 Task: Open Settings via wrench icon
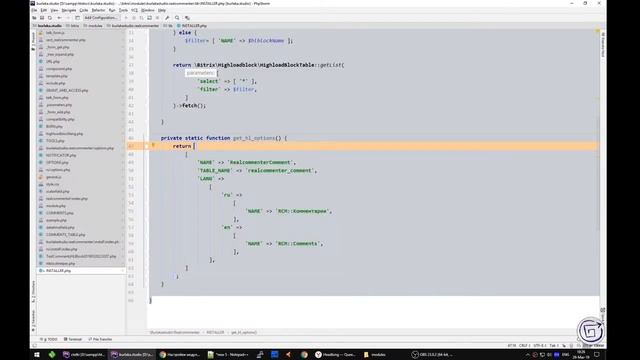(167, 18)
